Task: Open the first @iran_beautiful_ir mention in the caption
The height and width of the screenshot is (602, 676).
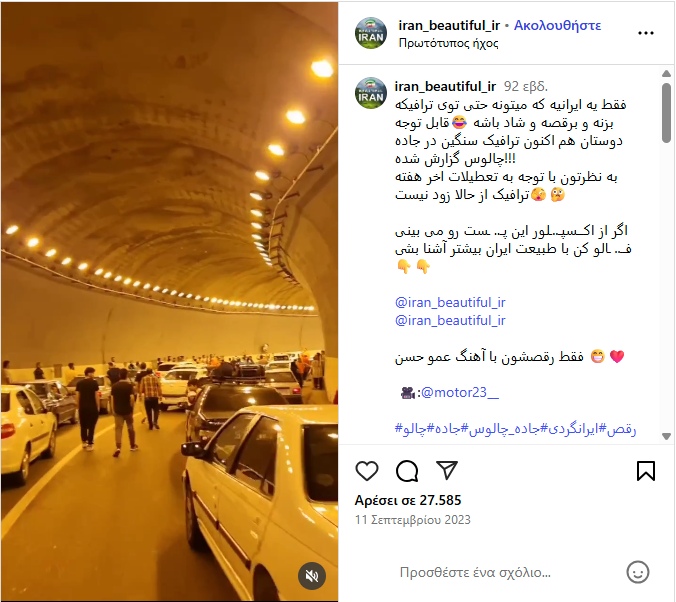Action: click(450, 302)
